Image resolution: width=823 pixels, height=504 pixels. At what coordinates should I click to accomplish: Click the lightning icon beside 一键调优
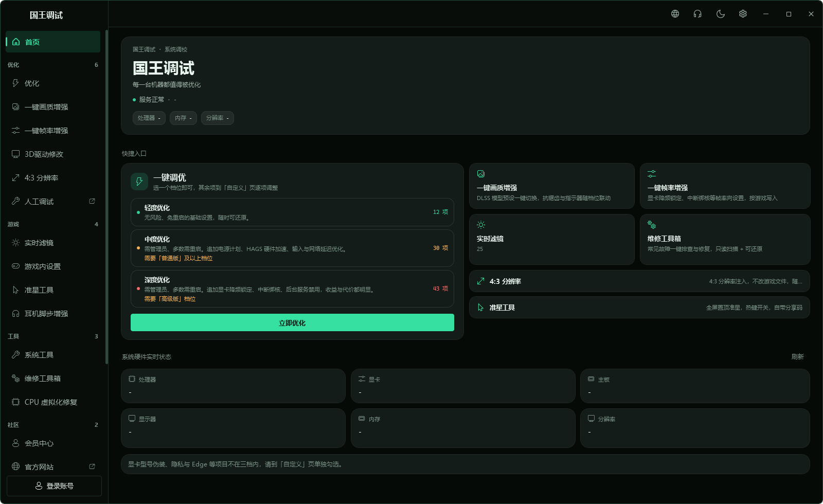139,182
